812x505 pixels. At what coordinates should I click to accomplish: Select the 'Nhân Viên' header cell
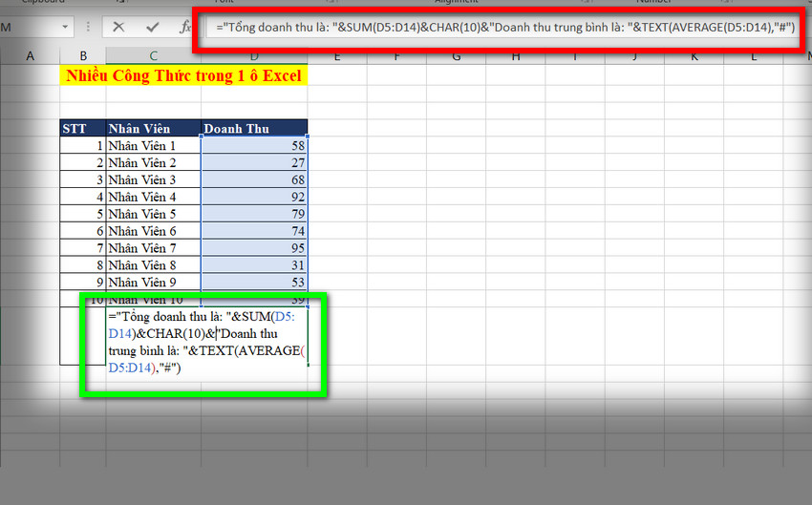(153, 128)
